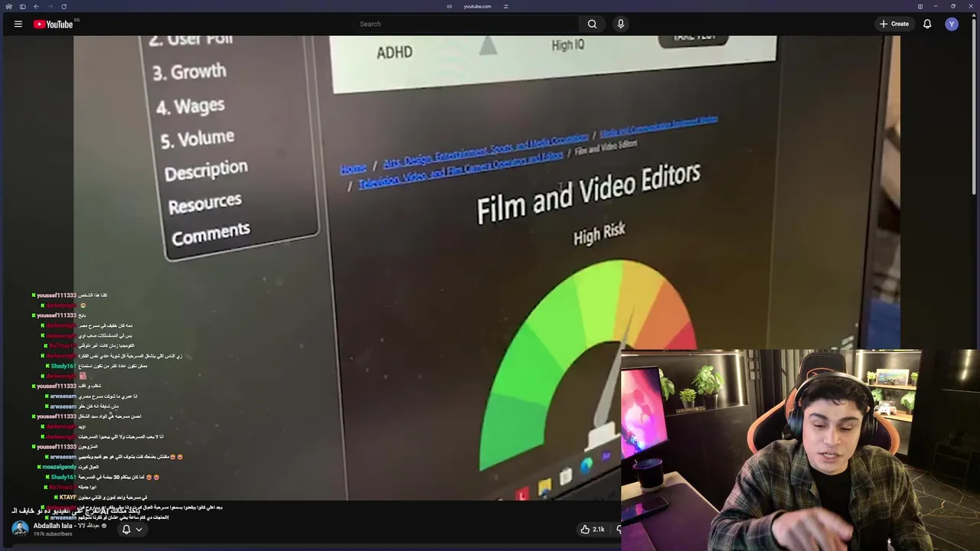Open site settings icon beside address
The width and height of the screenshot is (980, 551).
coord(506,6)
